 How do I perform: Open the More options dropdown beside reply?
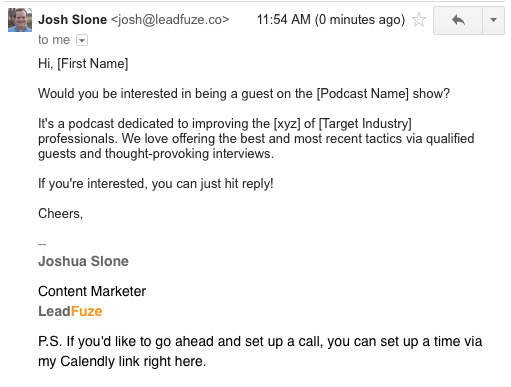click(493, 20)
